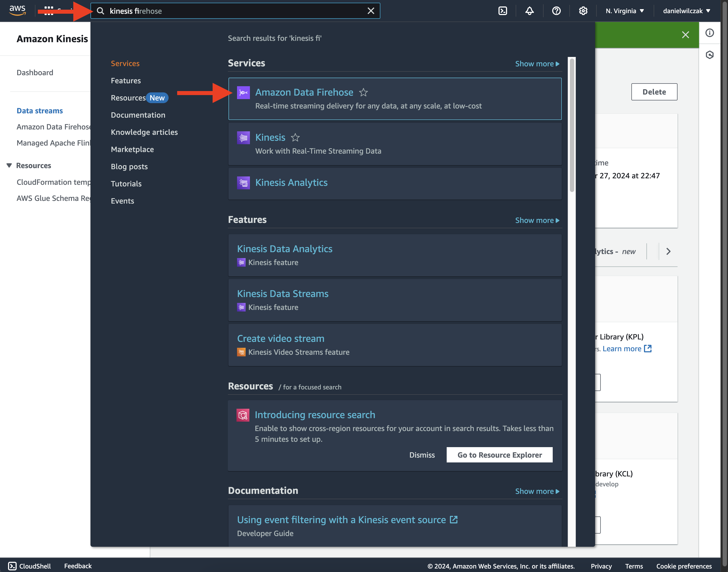
Task: Open the N. Virginia region dropdown
Action: (625, 11)
